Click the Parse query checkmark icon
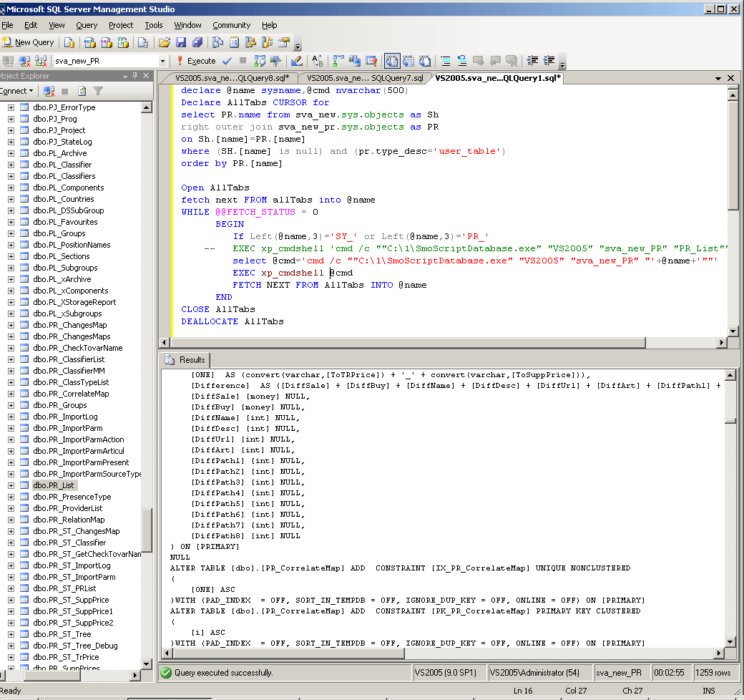 tap(227, 61)
